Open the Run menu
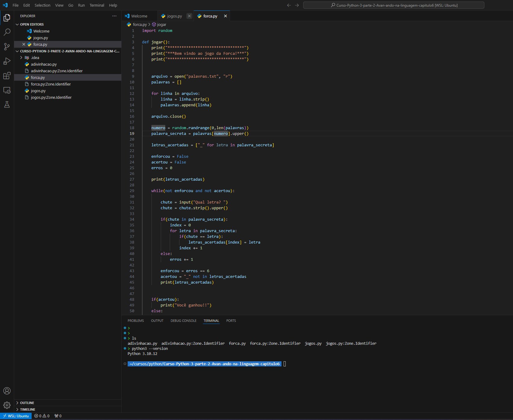Screen dimensions: 513x420 [81, 5]
